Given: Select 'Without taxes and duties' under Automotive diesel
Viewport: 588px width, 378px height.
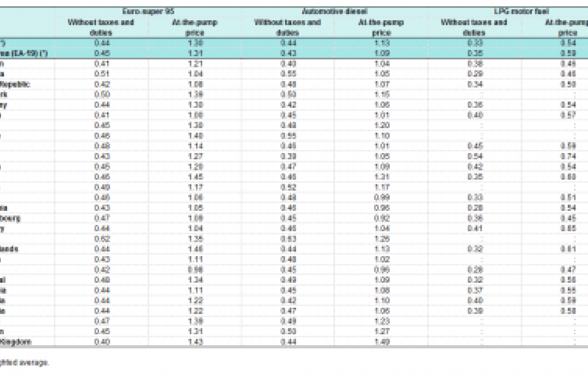Looking at the screenshot, I should tap(288, 27).
